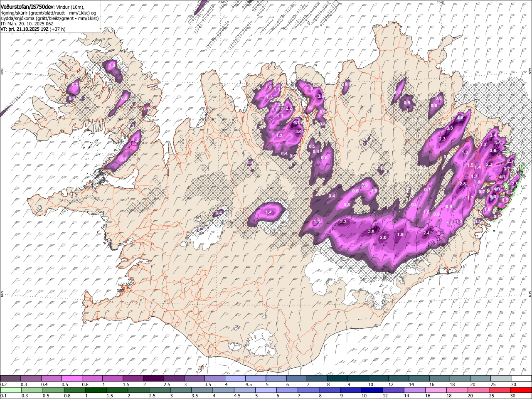Viewport: 532px width, 399px height.
Task: Select the 12 violet swatch in lower legend row
Action: click(393, 390)
